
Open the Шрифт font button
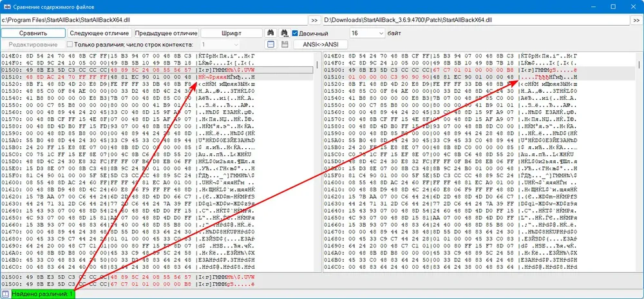[x=231, y=33]
